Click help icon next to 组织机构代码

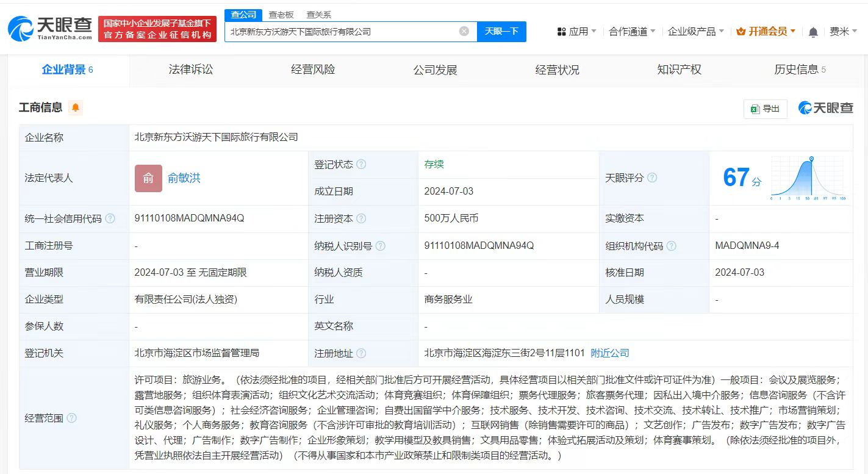point(671,246)
